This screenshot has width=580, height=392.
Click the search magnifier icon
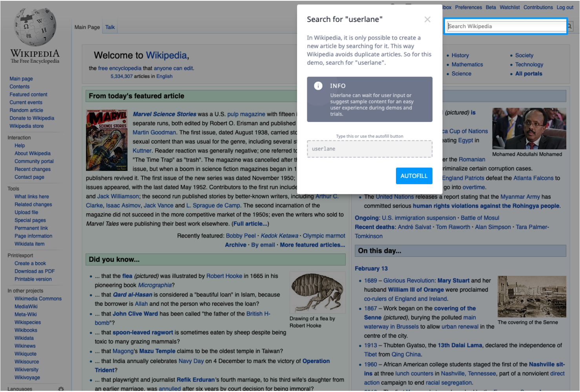pos(569,26)
